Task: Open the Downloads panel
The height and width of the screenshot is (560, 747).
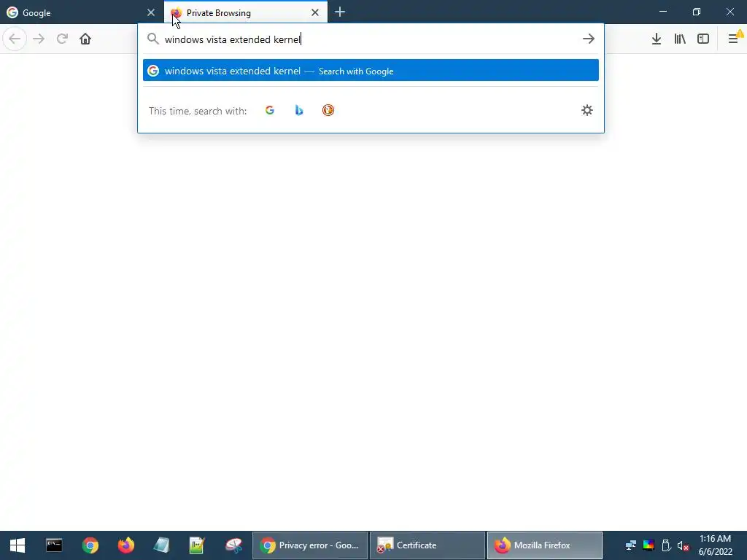Action: point(656,39)
